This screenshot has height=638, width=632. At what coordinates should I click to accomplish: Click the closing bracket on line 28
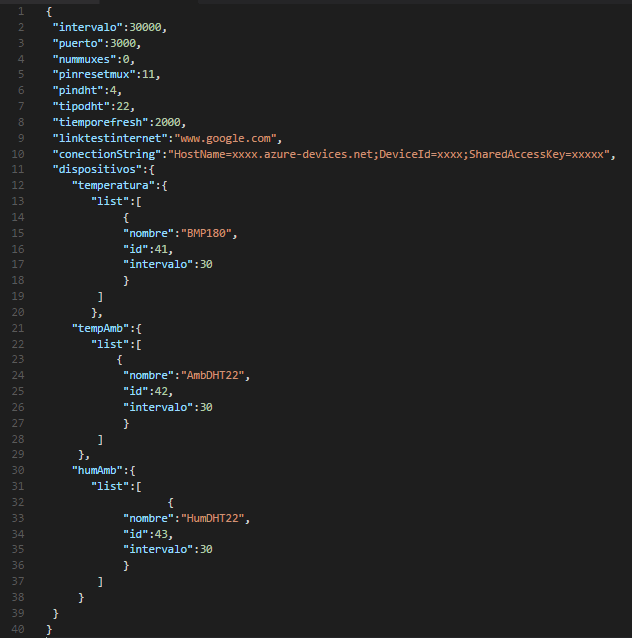coord(100,439)
